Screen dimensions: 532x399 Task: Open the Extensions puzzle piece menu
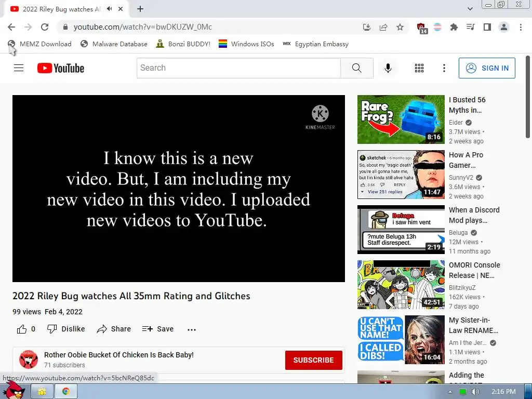pos(454,27)
